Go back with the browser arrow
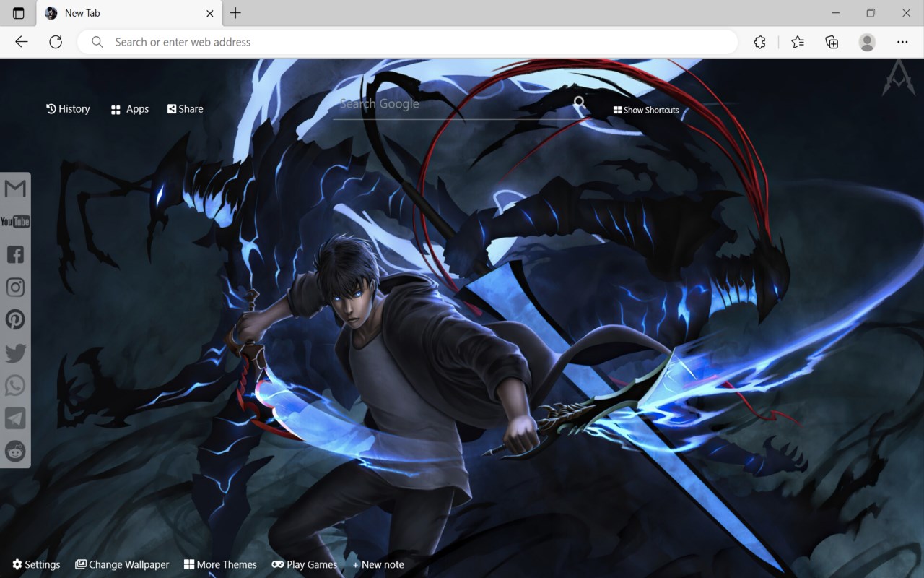Image resolution: width=924 pixels, height=578 pixels. (x=22, y=42)
